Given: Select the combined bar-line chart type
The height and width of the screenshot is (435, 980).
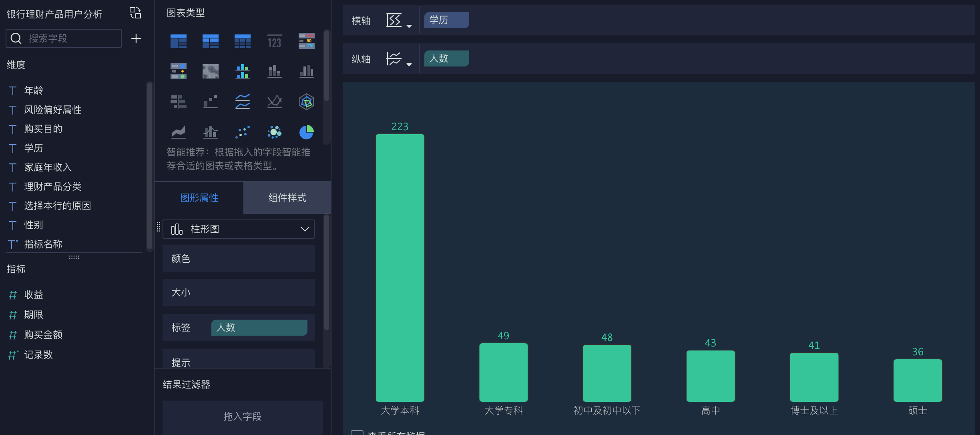Looking at the screenshot, I should 211,132.
